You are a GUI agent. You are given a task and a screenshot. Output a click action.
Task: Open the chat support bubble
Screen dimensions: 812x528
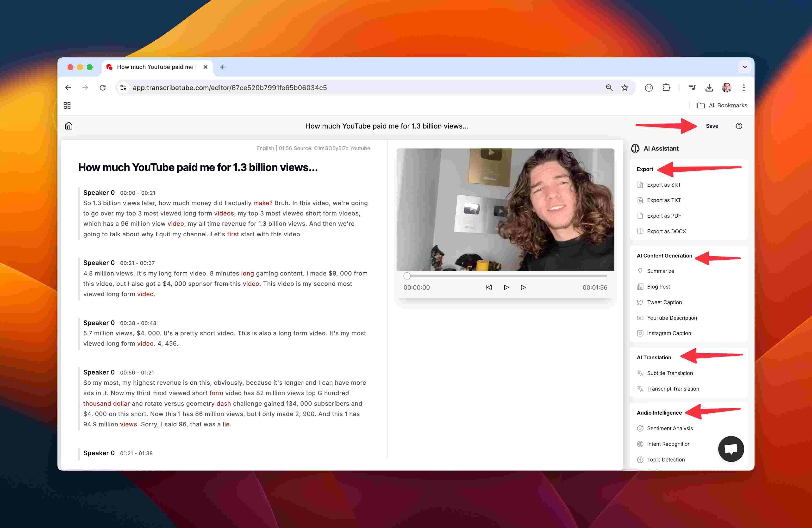(731, 448)
